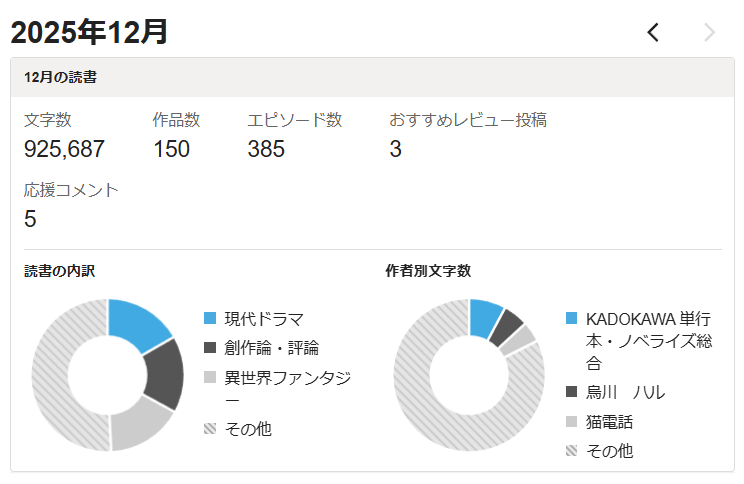Click the blue KADOKAWA legend swatch
The width and height of the screenshot is (744, 484).
[x=571, y=318]
